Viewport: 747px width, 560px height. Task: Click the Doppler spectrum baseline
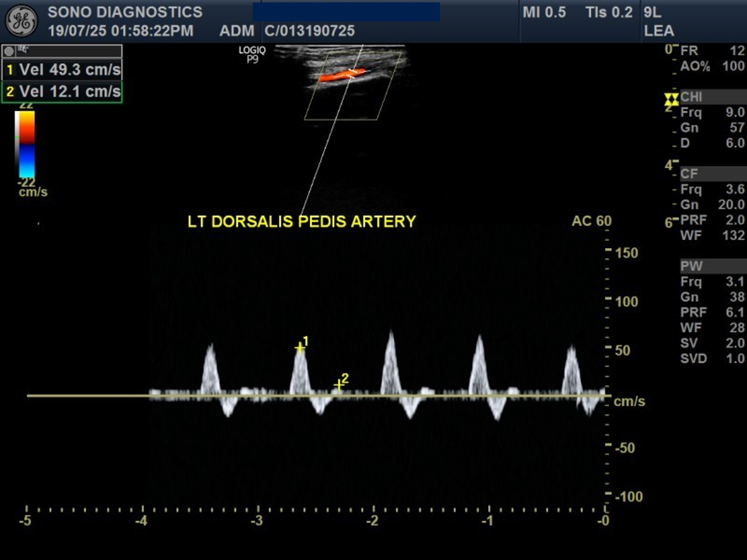point(90,396)
